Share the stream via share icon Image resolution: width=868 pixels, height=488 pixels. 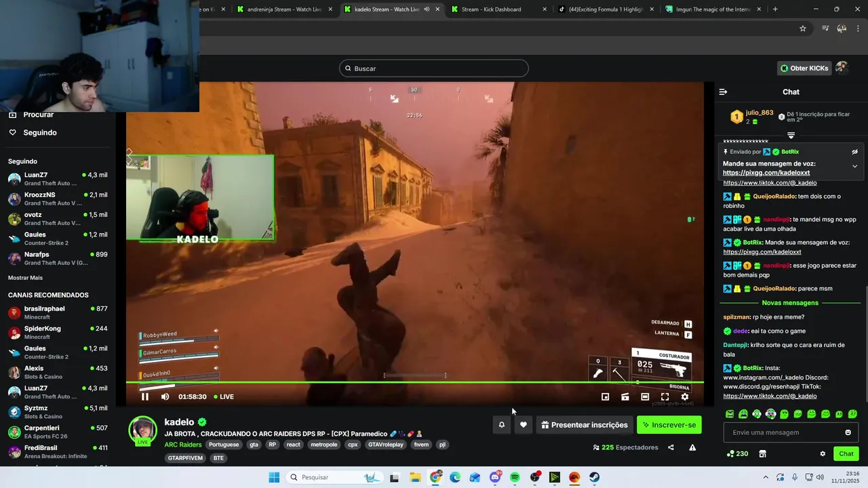pyautogui.click(x=671, y=447)
